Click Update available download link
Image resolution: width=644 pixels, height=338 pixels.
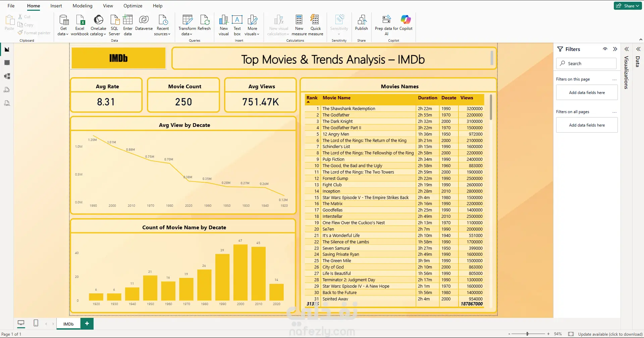[x=610, y=334]
